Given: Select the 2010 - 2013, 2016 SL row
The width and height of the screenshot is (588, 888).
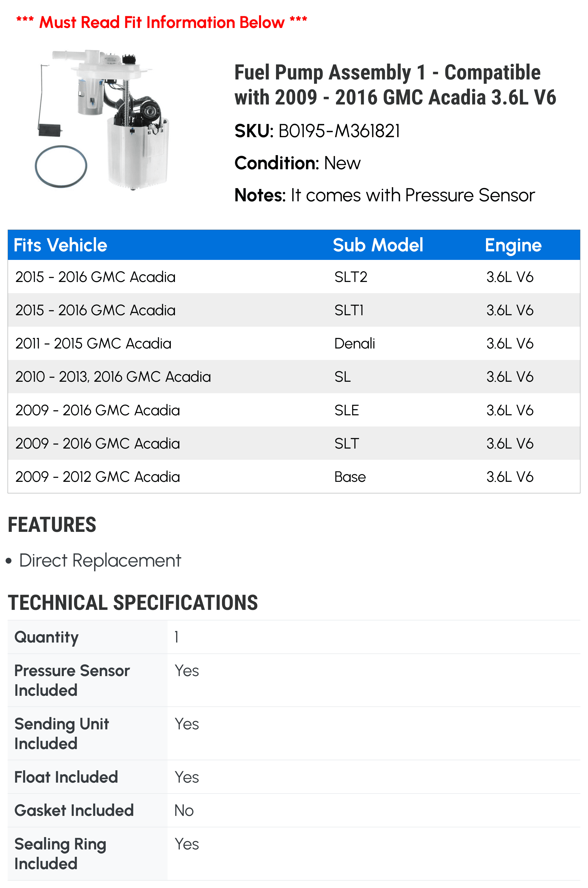Looking at the screenshot, I should [x=294, y=377].
